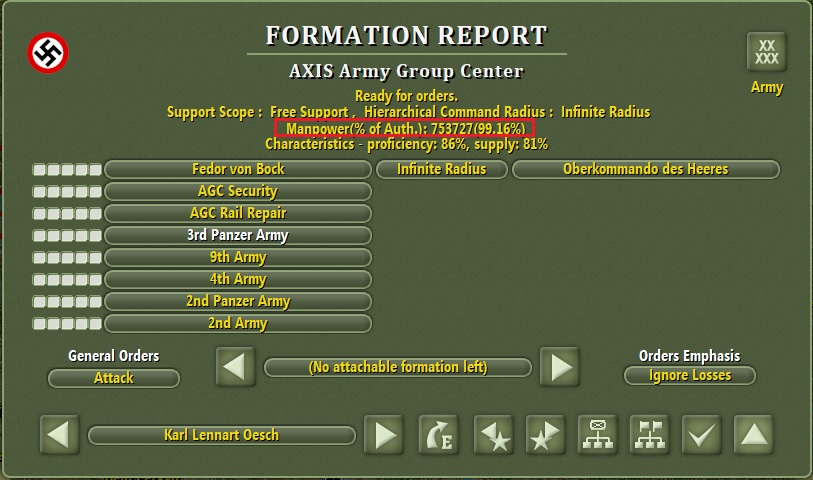Screen dimensions: 813x480
Task: Click status bar beside 9th Army
Action: click(x=67, y=258)
